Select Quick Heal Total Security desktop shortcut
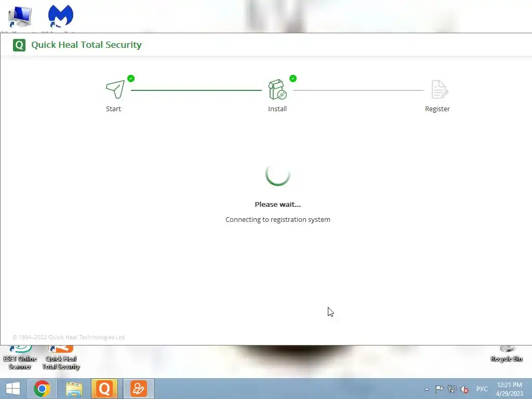 click(x=61, y=357)
